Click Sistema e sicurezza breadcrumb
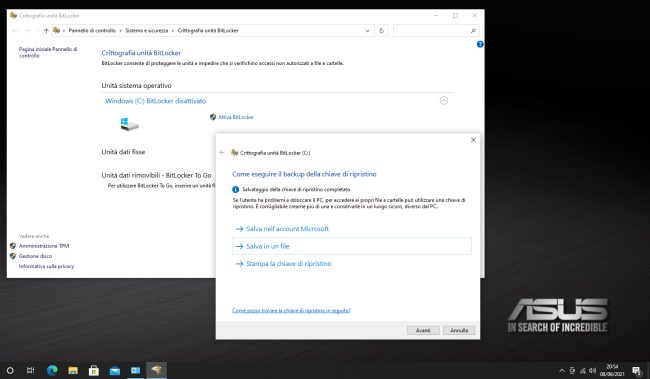The height and width of the screenshot is (379, 650). 147,31
